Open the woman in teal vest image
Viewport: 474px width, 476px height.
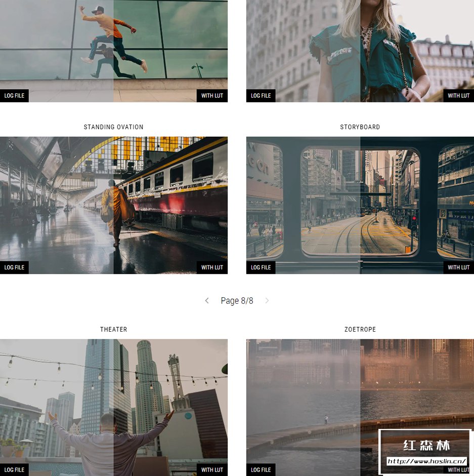point(360,51)
